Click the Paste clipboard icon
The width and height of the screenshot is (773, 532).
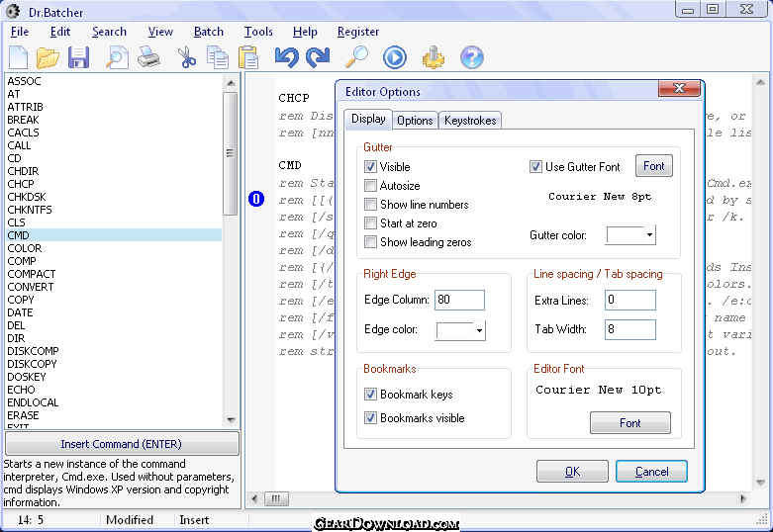(248, 57)
